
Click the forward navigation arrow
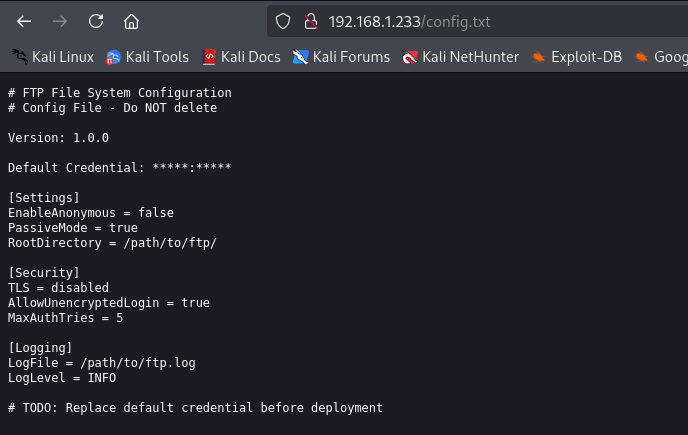coord(60,21)
